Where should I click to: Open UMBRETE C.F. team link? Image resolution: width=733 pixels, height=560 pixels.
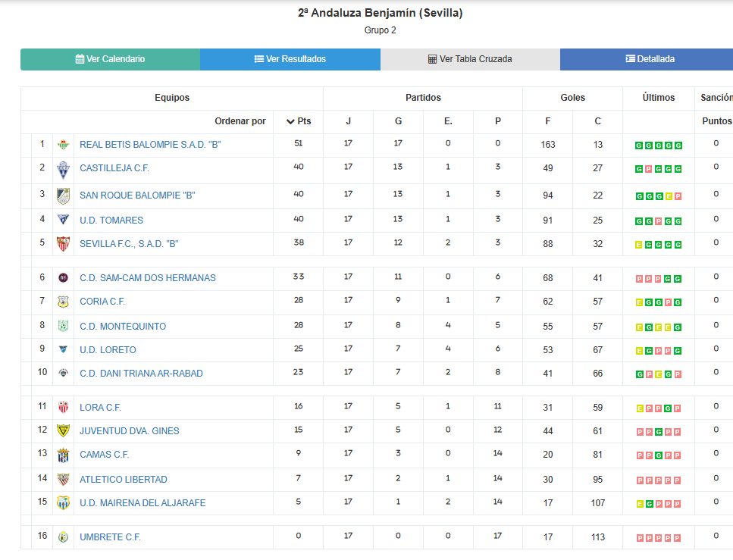click(x=111, y=537)
